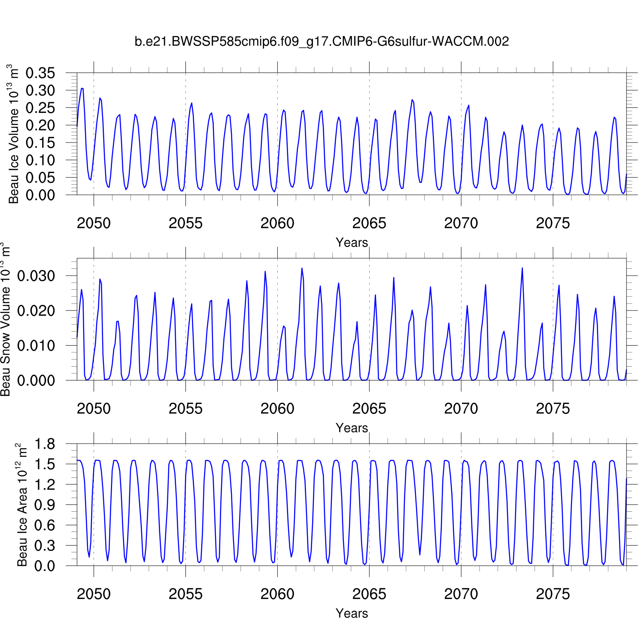Viewport: 644px width, 644px height.
Task: Click the 0.10 value on ice volume axis
Action: [40, 160]
